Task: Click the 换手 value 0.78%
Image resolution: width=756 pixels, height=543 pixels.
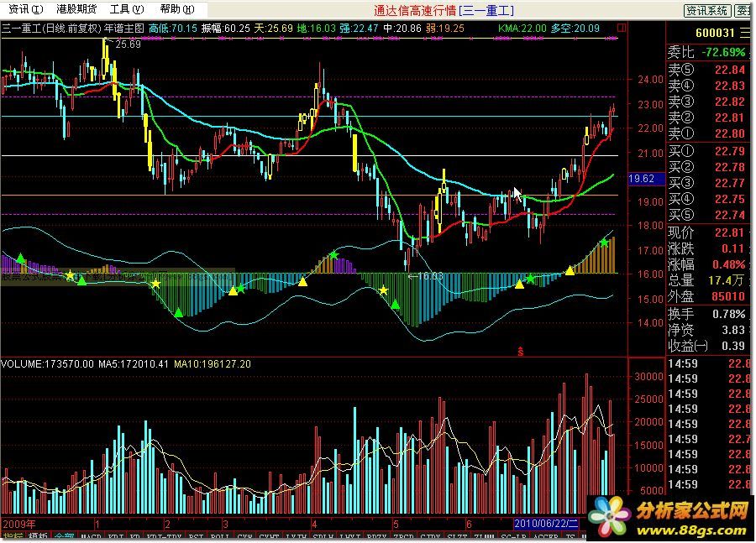Action: [x=728, y=314]
